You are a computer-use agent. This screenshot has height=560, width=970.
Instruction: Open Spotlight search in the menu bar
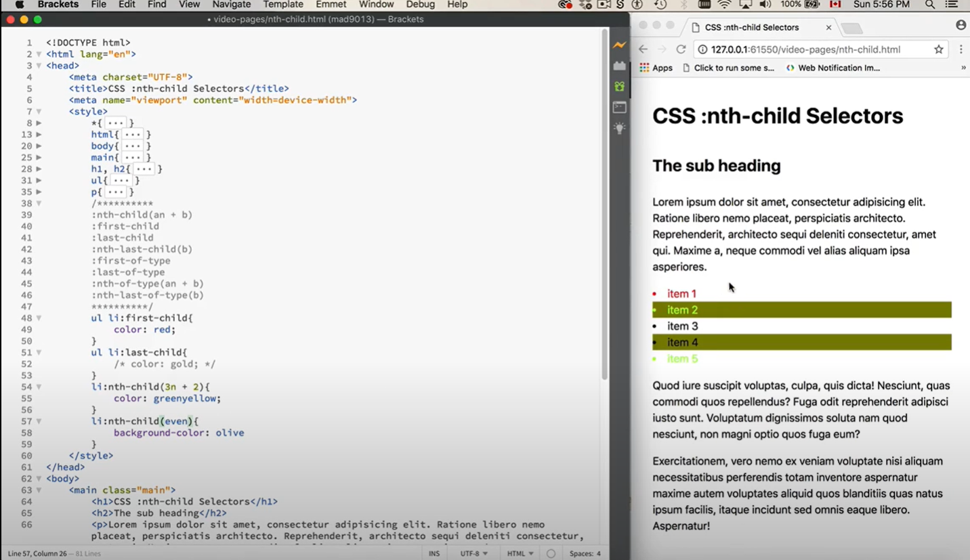pos(930,5)
